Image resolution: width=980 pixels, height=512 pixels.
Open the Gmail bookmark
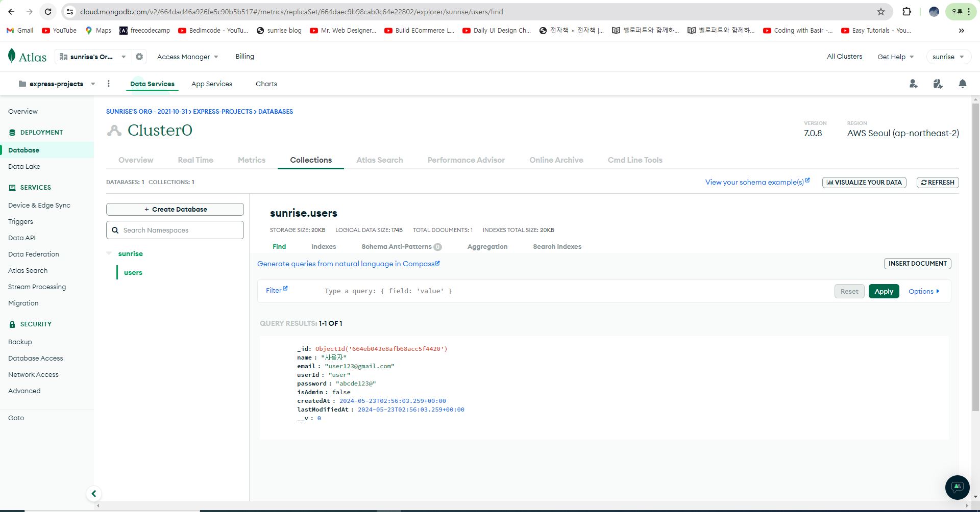pos(20,31)
